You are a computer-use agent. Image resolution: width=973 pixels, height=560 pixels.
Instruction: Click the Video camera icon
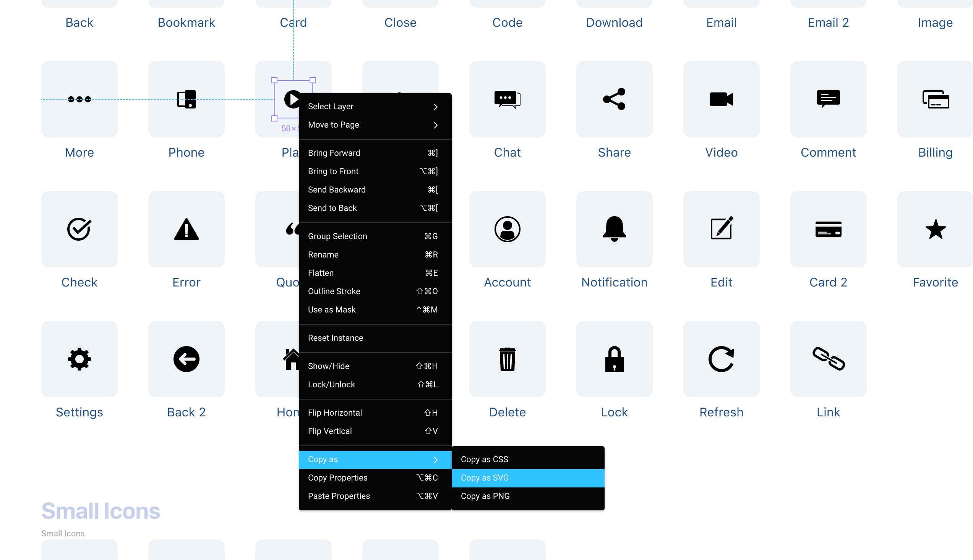721,99
